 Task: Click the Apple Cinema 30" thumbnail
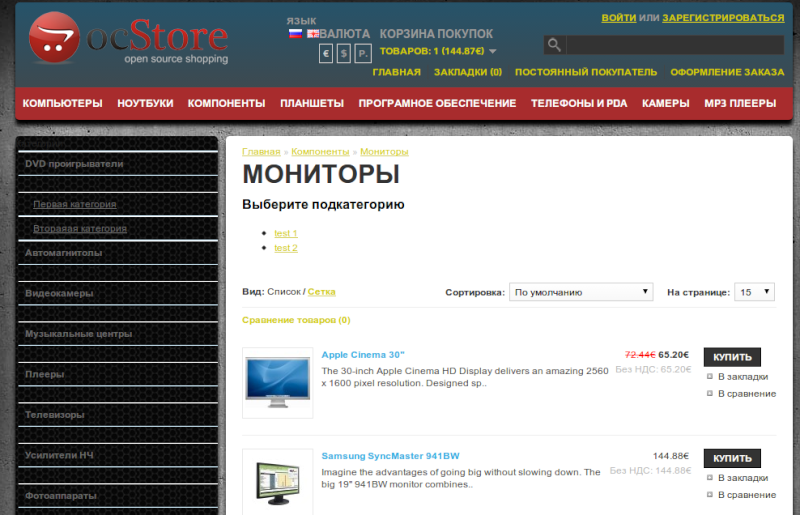click(x=278, y=383)
